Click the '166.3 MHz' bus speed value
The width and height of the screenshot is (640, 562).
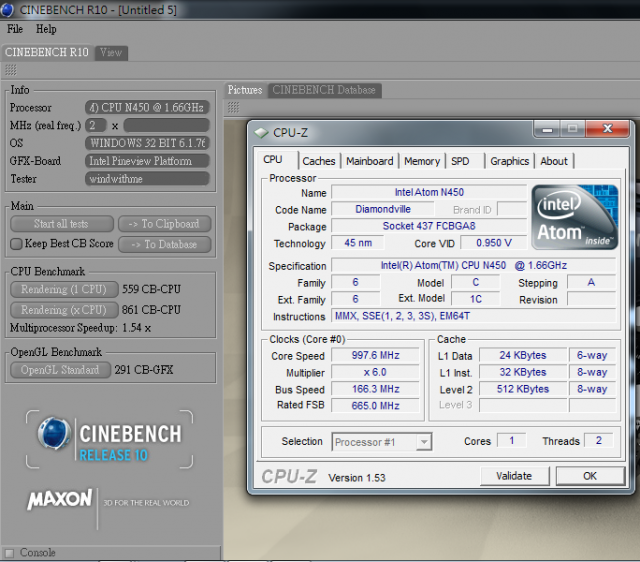click(376, 389)
